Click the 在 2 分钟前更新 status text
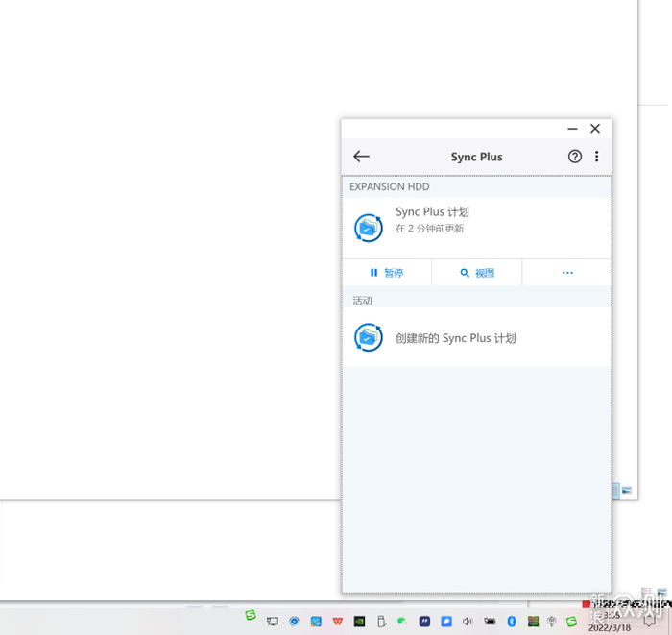The height and width of the screenshot is (635, 672). [429, 229]
